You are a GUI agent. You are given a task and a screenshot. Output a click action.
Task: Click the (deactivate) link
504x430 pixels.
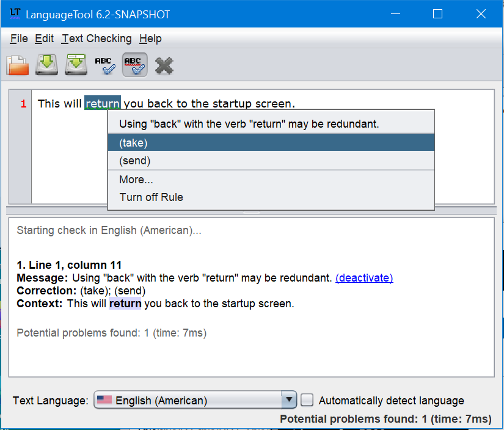pyautogui.click(x=364, y=278)
